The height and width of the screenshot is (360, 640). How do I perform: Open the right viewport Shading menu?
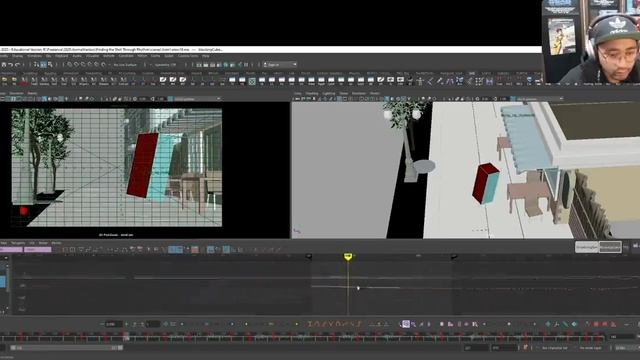[312, 93]
